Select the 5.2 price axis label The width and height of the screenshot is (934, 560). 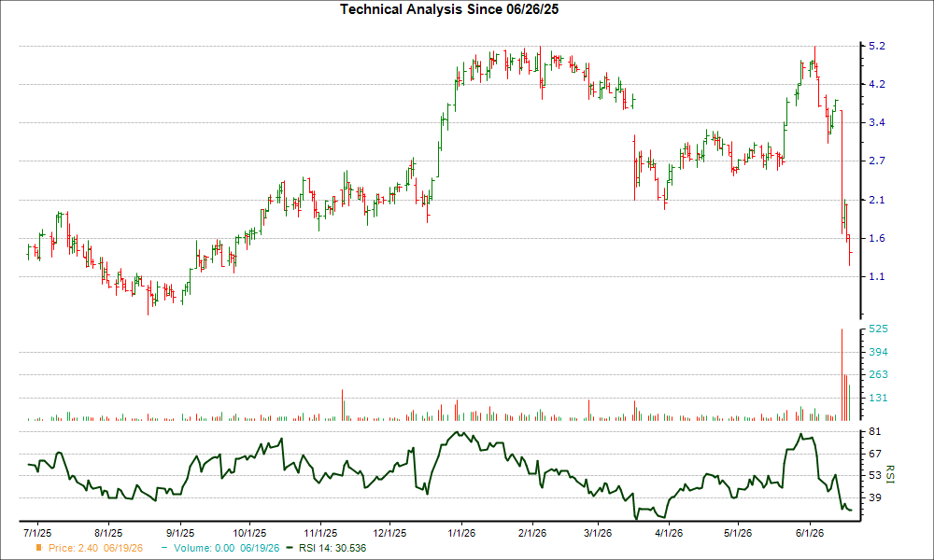tap(877, 46)
